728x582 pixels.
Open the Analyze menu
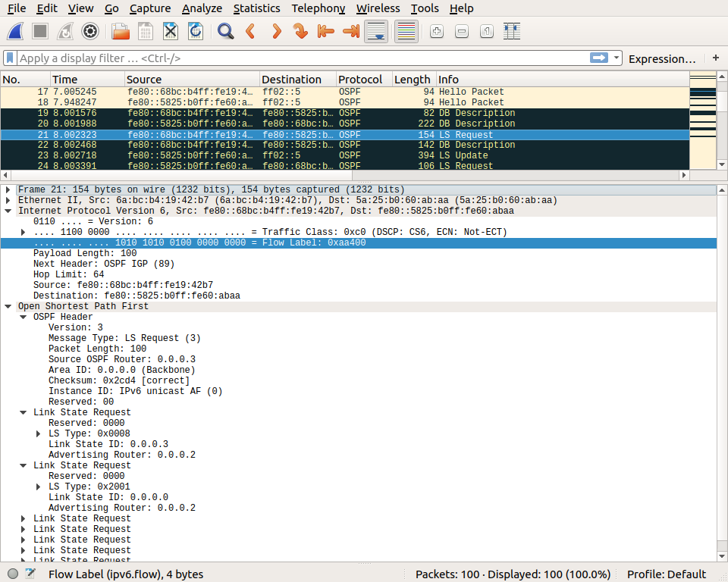[x=202, y=8]
